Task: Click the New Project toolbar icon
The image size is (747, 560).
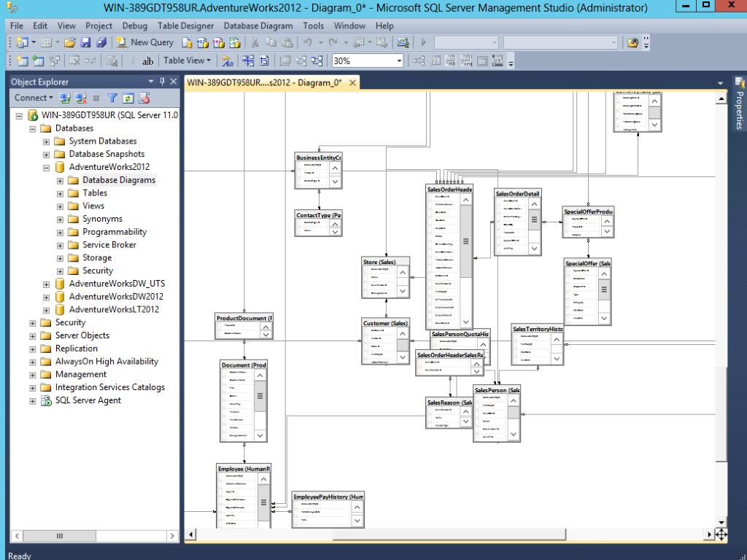Action: pos(22,42)
